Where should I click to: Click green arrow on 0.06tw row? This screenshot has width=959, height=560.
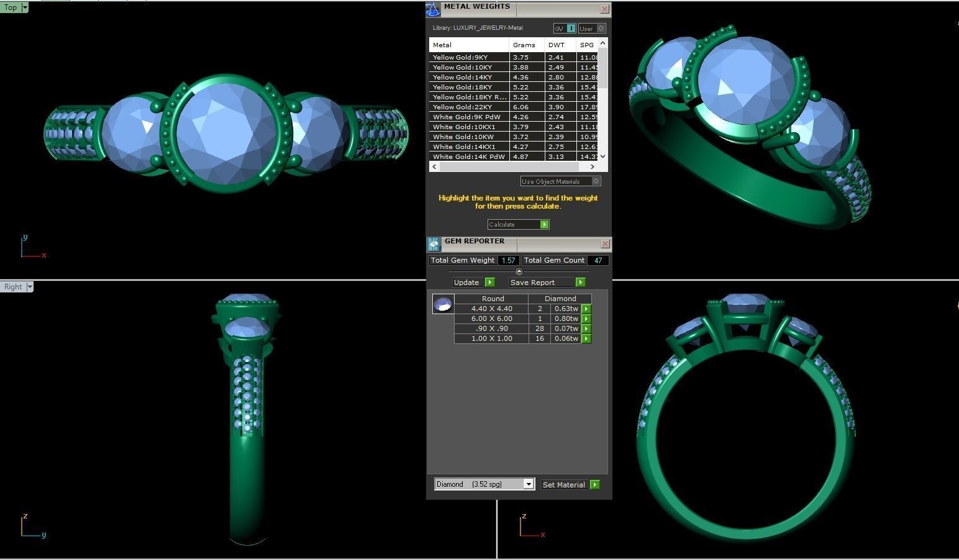point(586,338)
